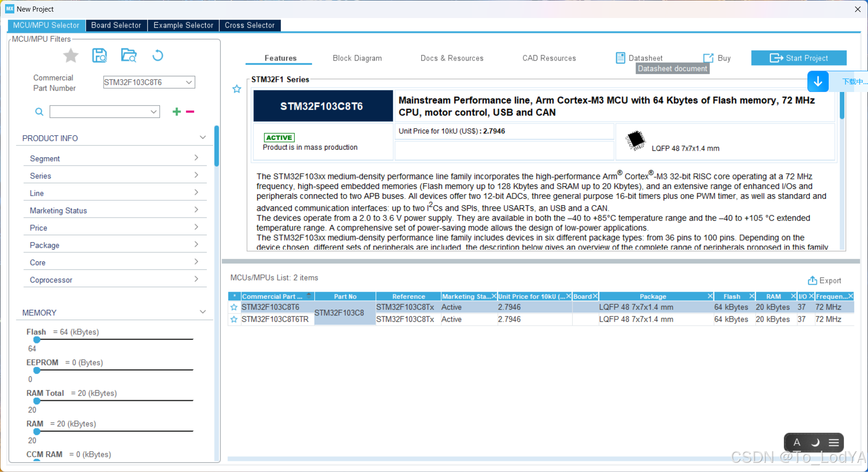Star the STM32F1 Series detail panel
This screenshot has width=868, height=472.
pos(237,89)
